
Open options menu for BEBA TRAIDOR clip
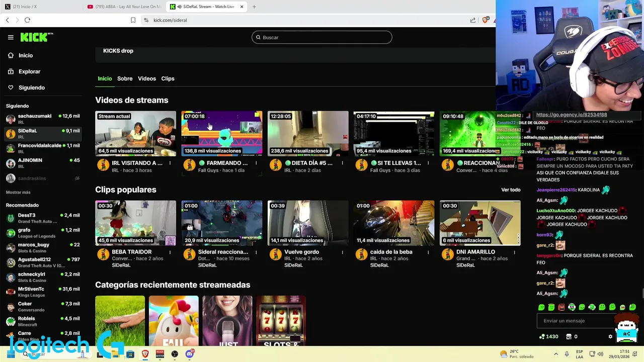[x=170, y=252]
